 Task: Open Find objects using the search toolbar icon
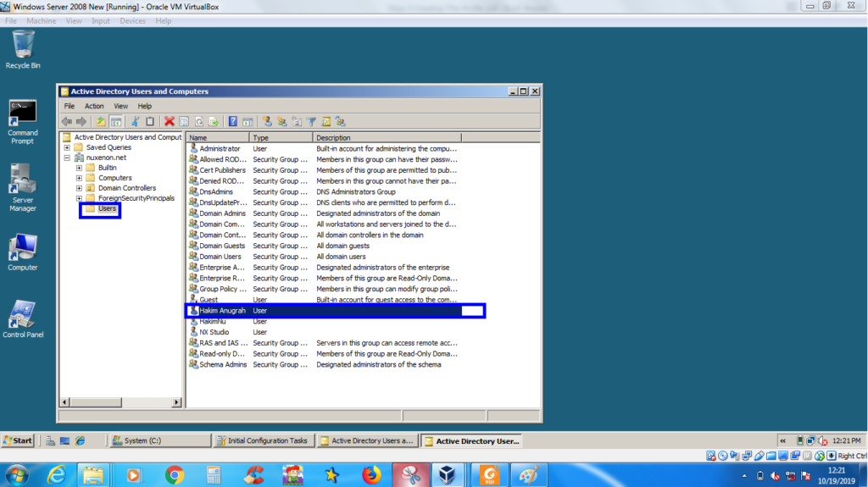click(326, 121)
